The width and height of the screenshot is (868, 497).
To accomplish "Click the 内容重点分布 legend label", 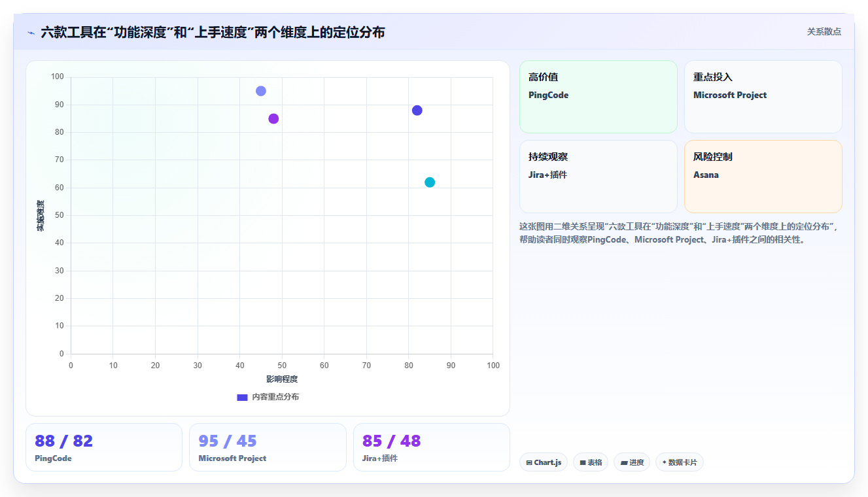I will 275,397.
